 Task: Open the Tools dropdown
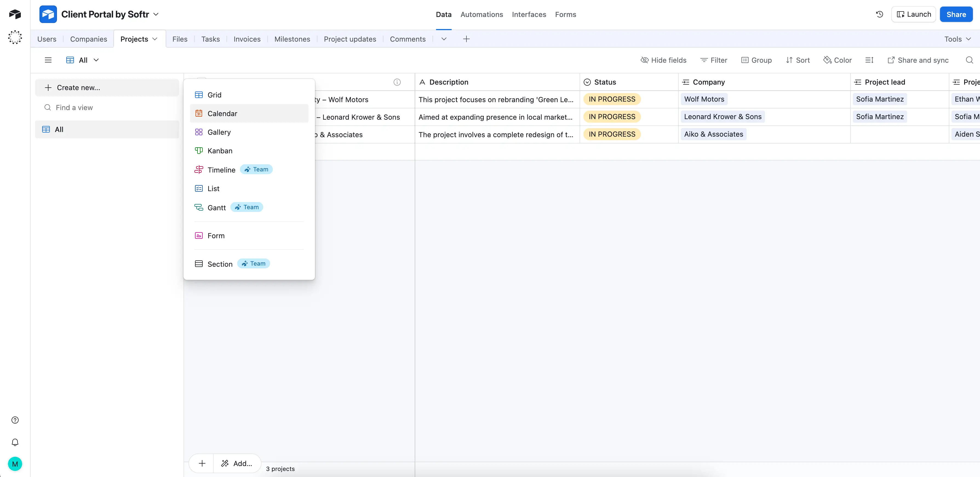pyautogui.click(x=957, y=38)
